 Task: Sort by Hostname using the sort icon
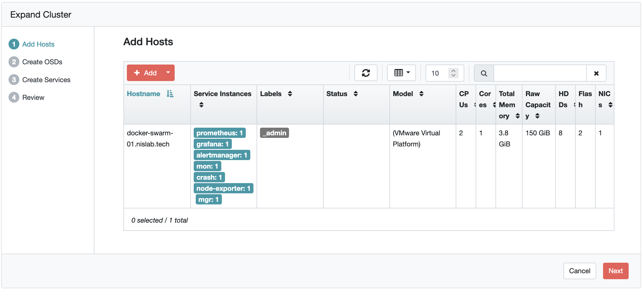click(x=170, y=94)
